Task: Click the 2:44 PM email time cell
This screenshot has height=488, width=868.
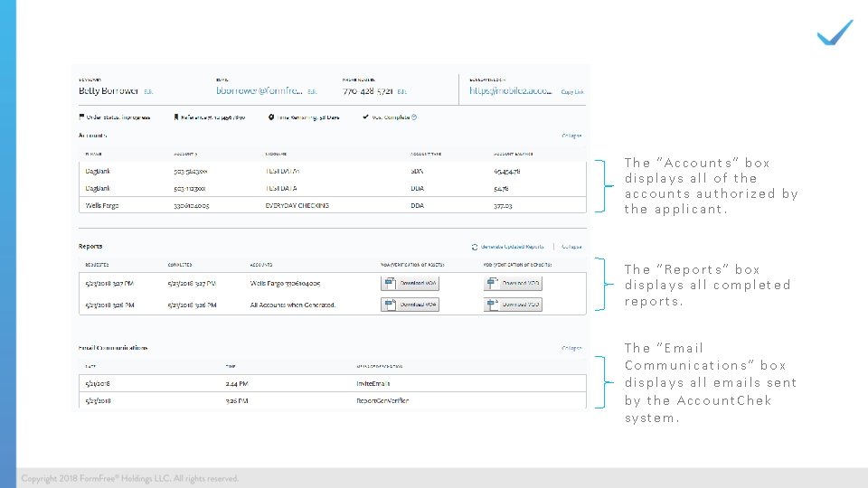Action: pos(236,383)
